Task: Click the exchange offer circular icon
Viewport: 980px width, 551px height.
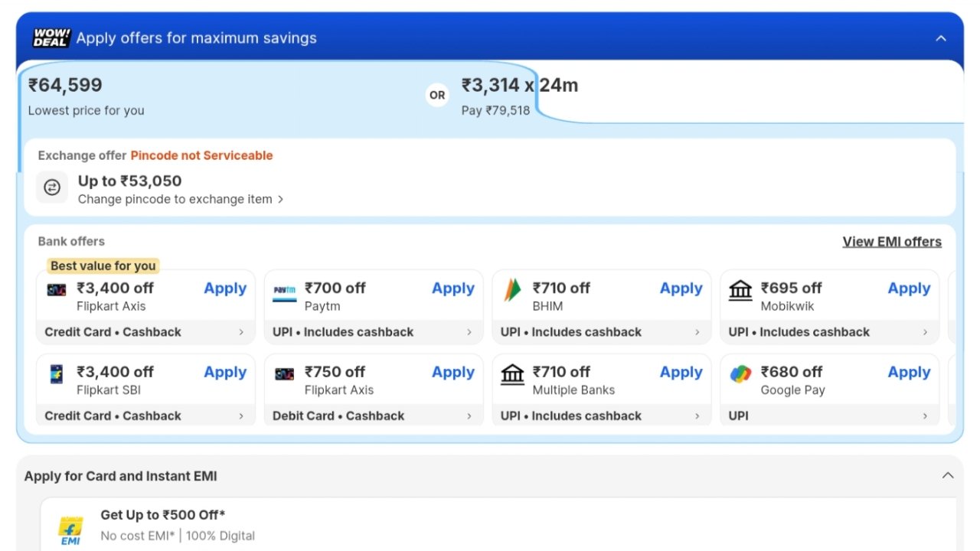Action: pos(52,187)
